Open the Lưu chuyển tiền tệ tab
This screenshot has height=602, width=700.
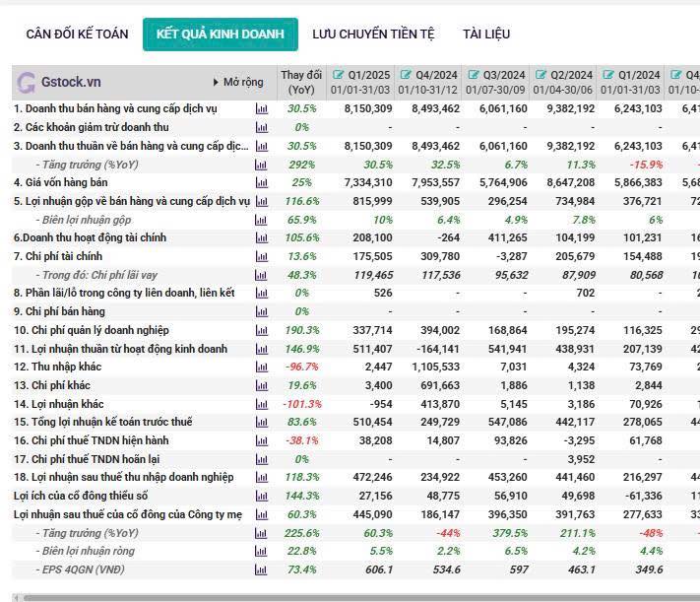(x=372, y=33)
